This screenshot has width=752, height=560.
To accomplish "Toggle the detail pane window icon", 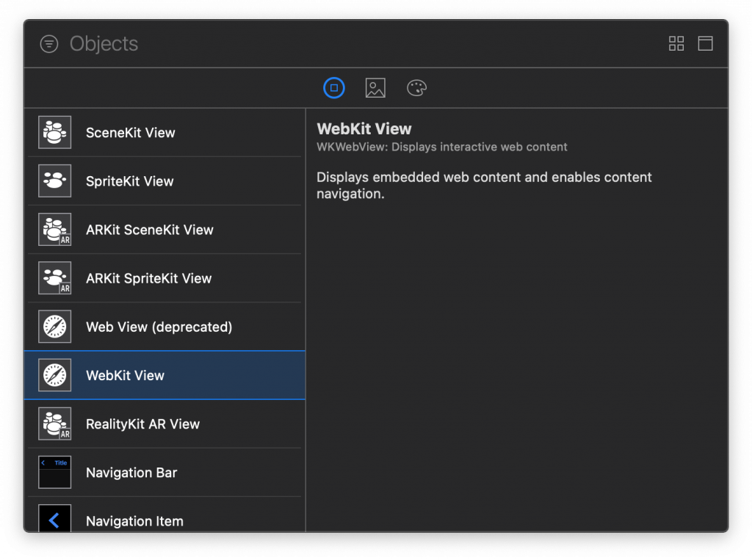I will coord(705,44).
